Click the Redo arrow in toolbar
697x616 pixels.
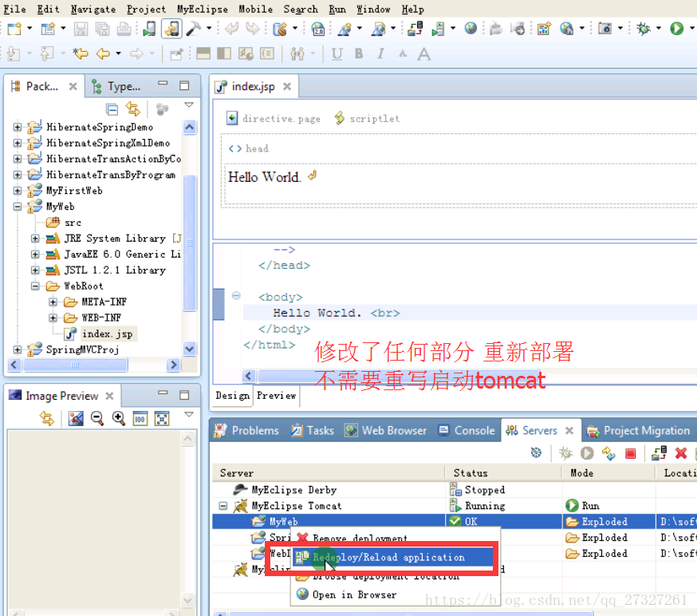tap(253, 29)
